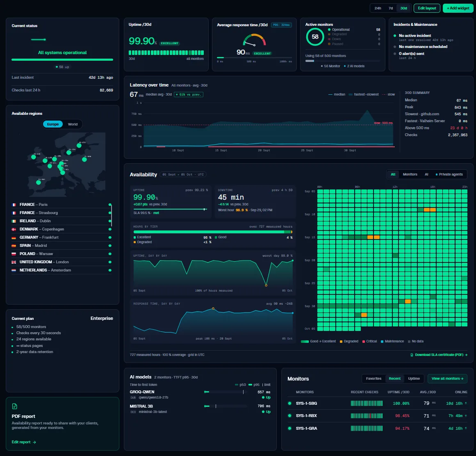476x456 pixels.
Task: Click the Dublin map marker
Action: 34,157
